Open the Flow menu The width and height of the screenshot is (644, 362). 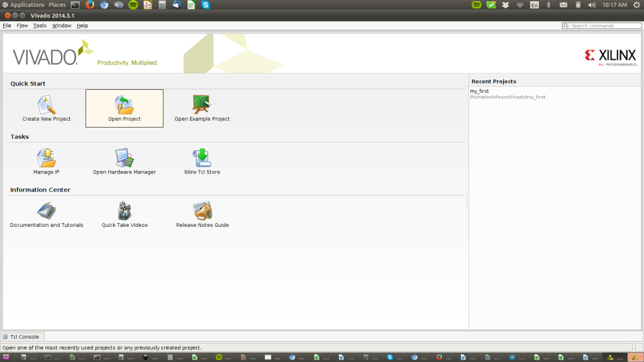[x=22, y=26]
